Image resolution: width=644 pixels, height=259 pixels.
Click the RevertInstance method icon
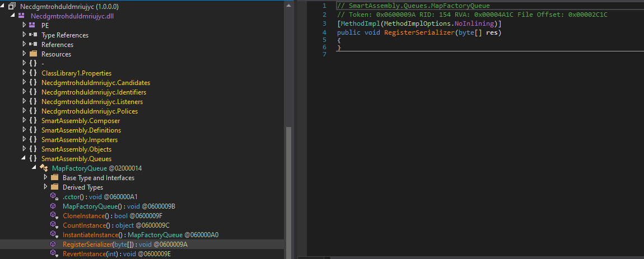pos(54,253)
